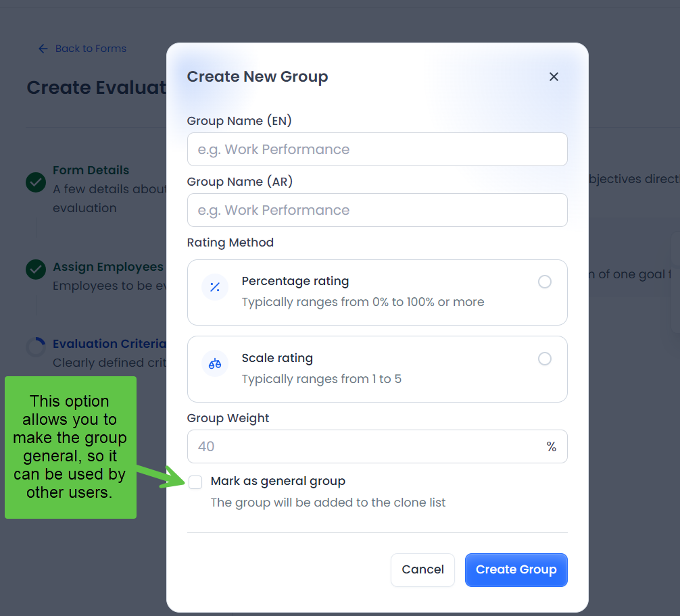
Task: Close the Create New Group dialog
Action: pyautogui.click(x=554, y=76)
